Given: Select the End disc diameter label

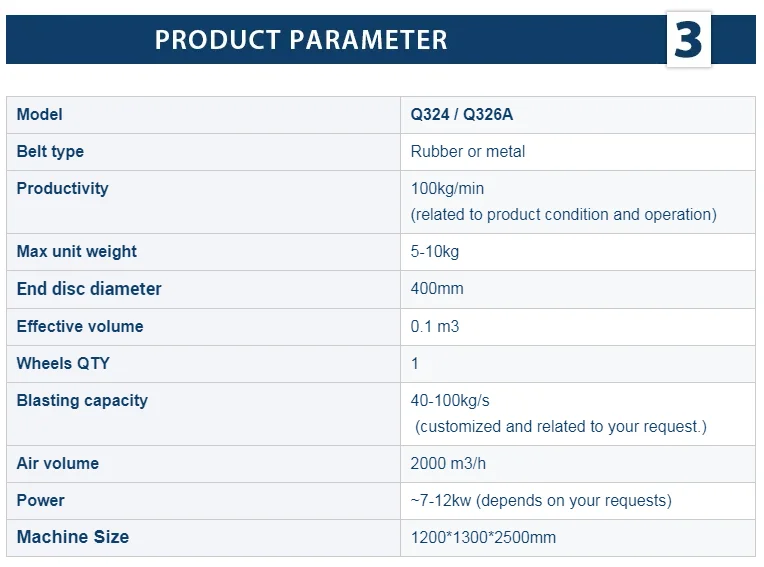Looking at the screenshot, I should [x=89, y=289].
